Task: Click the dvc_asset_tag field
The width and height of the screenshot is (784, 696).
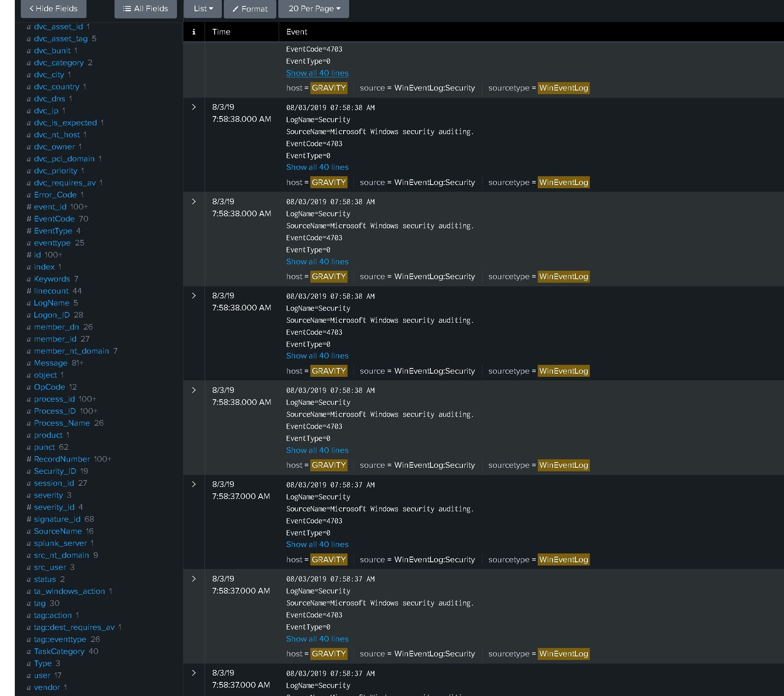Action: tap(60, 39)
